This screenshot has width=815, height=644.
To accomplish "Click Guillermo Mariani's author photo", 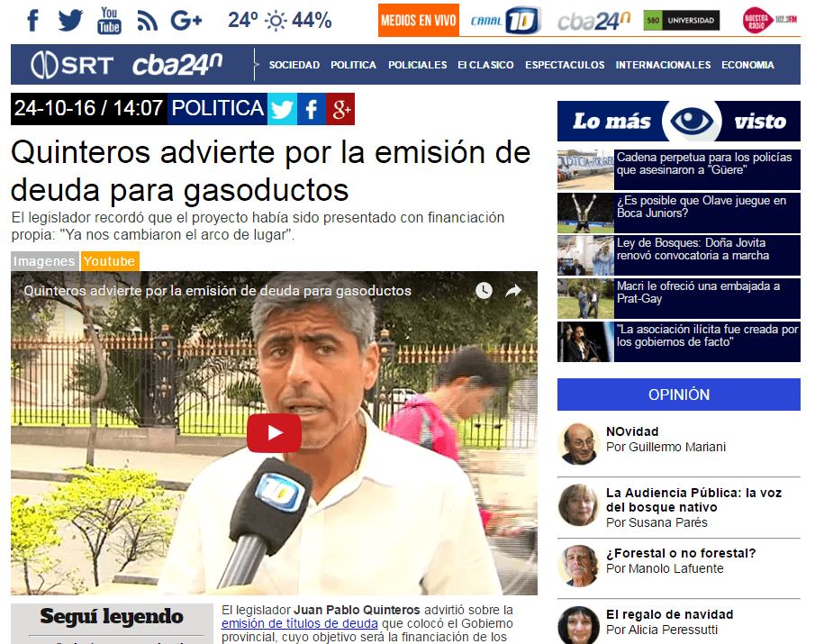I will 577,440.
